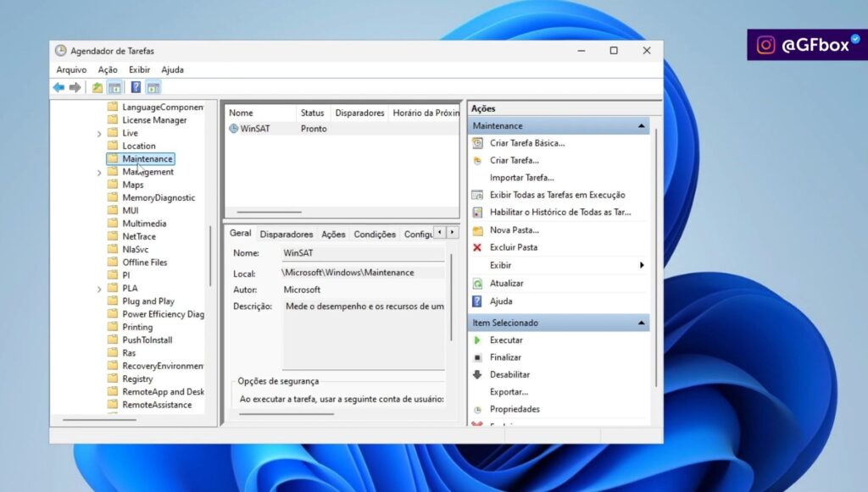Switch to the Disparadores tab in task details
868x492 pixels.
click(x=287, y=235)
